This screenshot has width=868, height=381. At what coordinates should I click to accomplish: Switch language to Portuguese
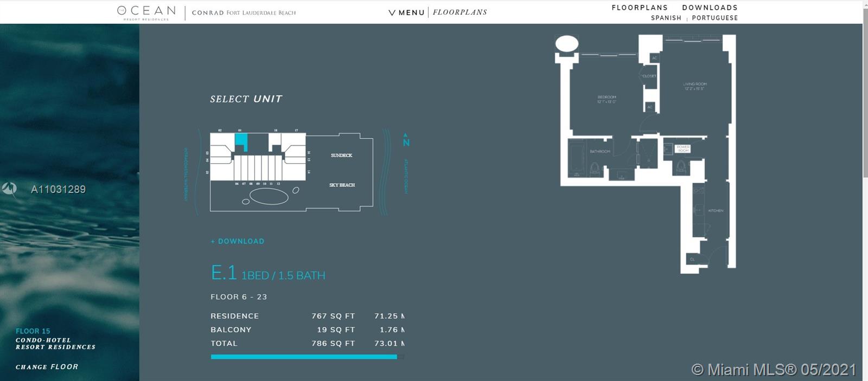tap(714, 18)
